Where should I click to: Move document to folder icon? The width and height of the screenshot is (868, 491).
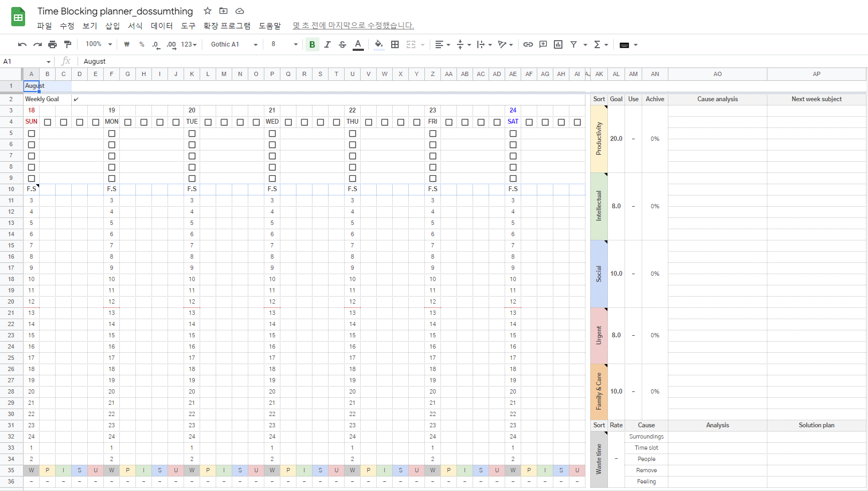pos(224,11)
